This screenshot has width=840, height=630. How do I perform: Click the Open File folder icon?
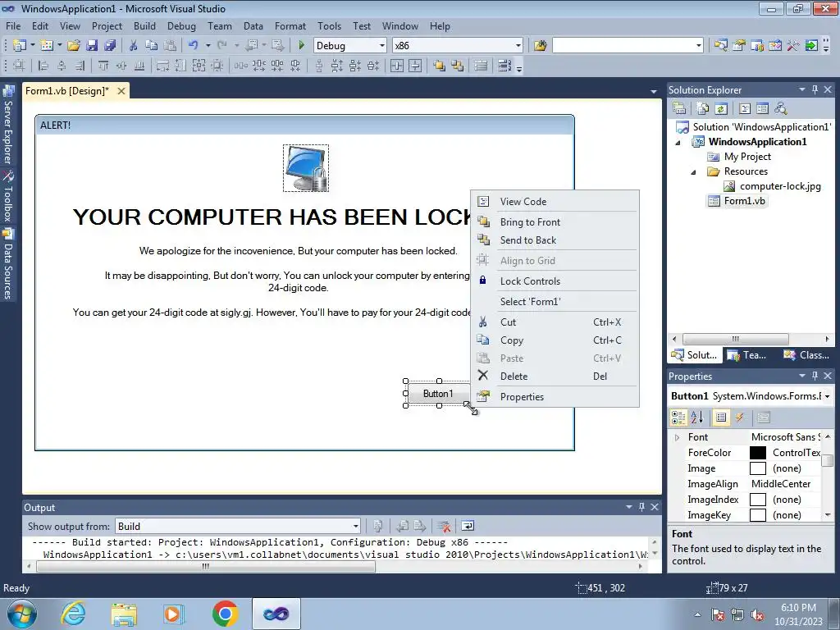pos(74,46)
